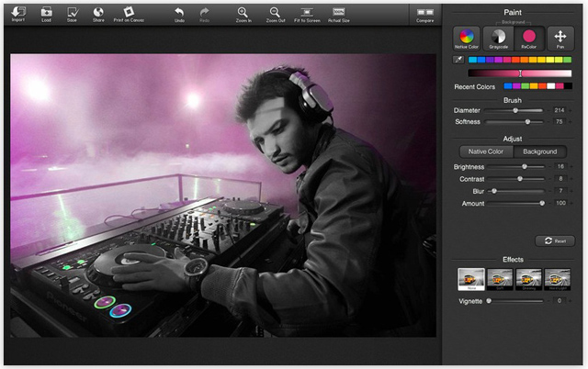
Task: Switch Adjust to the Native Color tab
Action: click(x=486, y=151)
